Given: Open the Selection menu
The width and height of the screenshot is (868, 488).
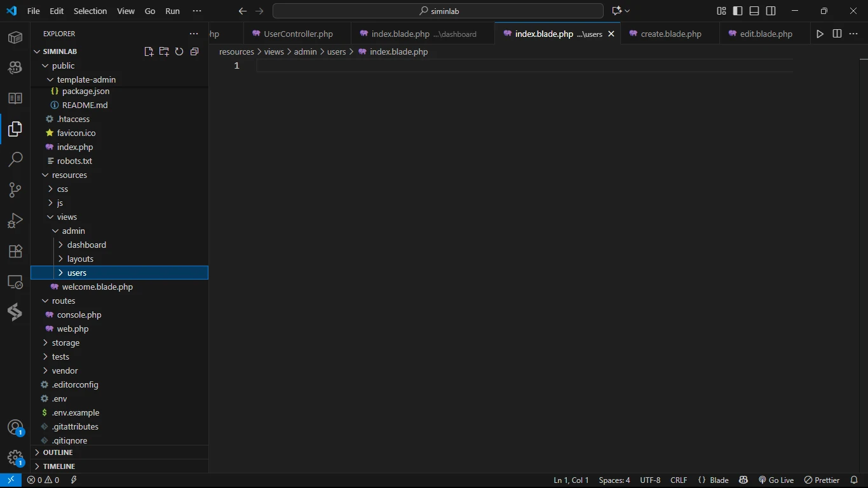Looking at the screenshot, I should [90, 11].
